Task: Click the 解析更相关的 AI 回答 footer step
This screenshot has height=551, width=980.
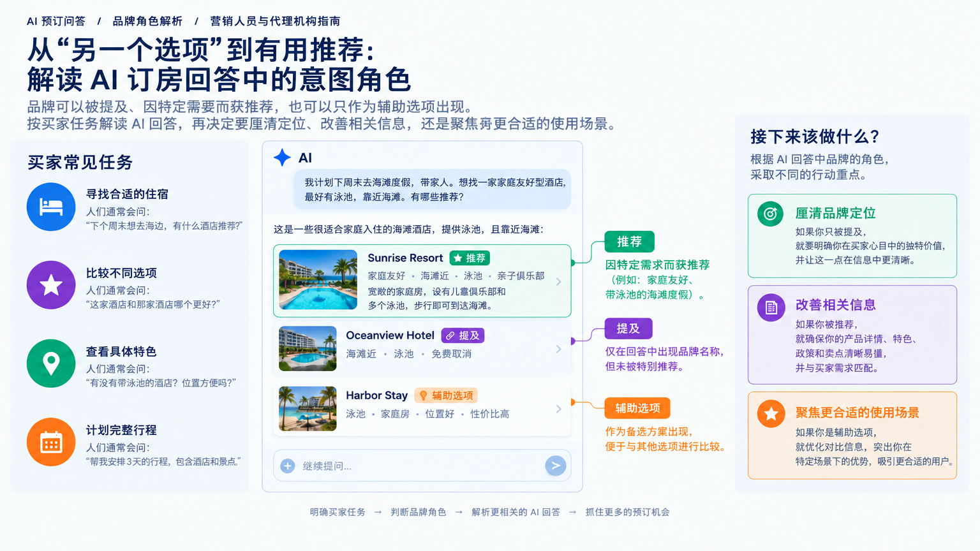Action: point(516,512)
